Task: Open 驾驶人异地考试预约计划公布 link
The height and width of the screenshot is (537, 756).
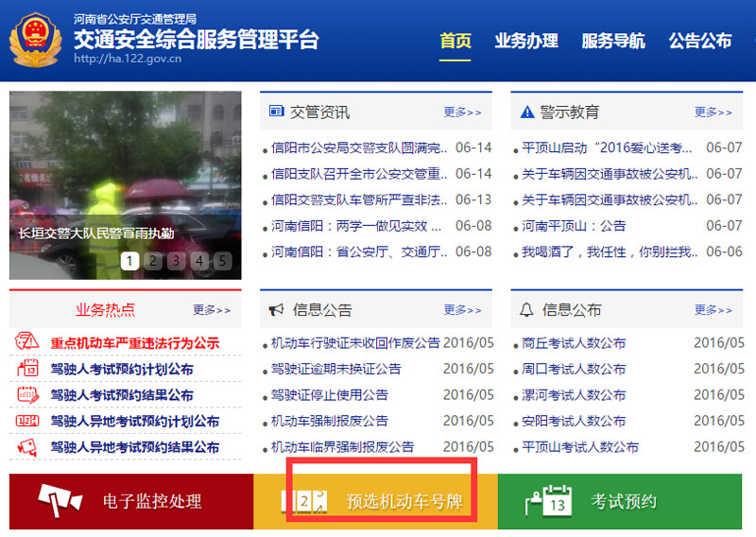Action: click(135, 422)
